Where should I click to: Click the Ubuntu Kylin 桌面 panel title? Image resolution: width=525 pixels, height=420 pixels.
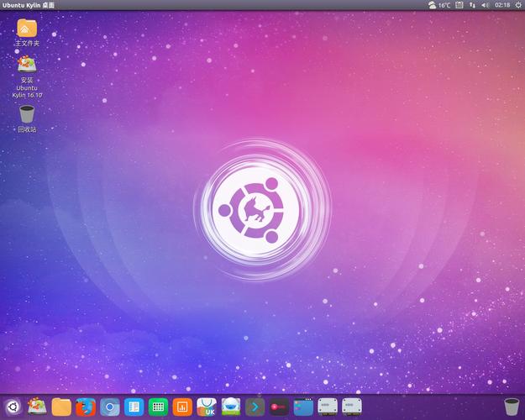28,5
